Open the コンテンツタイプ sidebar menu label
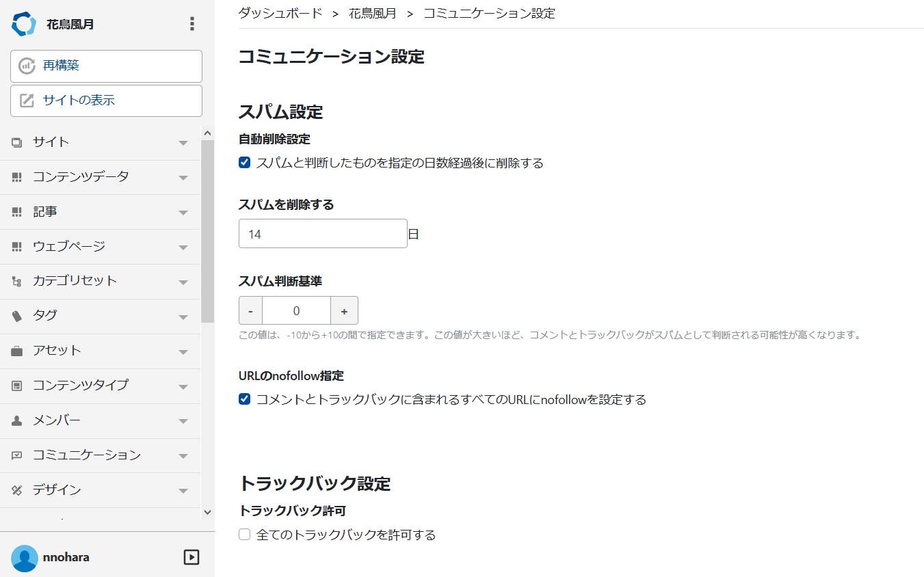The width and height of the screenshot is (924, 577). coord(81,386)
